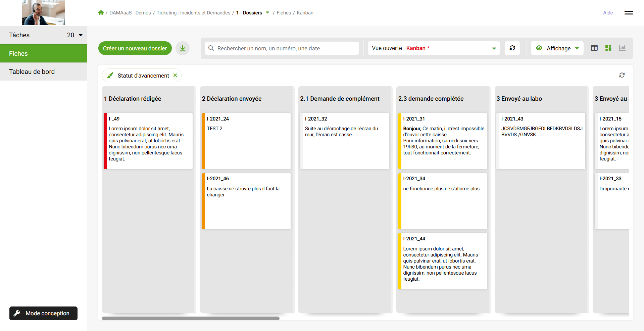Switch to the table columns view icon
This screenshot has height=331, width=644.
[x=594, y=48]
